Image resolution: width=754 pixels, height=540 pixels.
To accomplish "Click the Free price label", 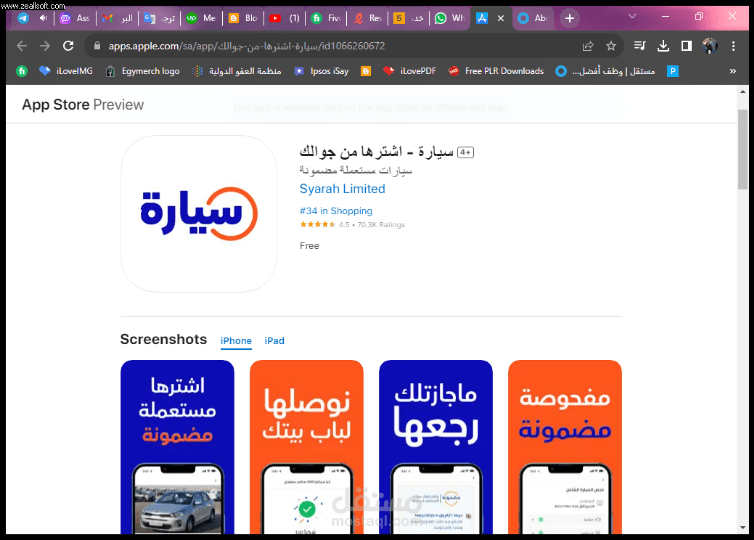I will 309,246.
